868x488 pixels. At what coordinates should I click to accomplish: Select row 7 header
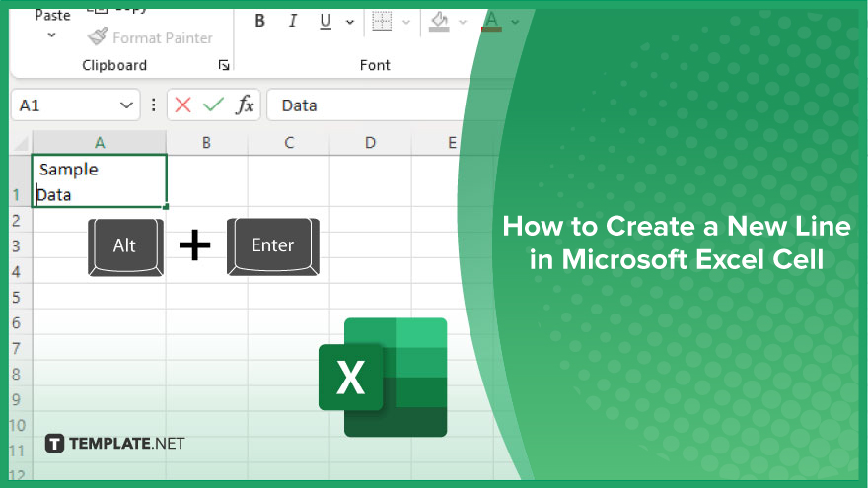[x=21, y=348]
